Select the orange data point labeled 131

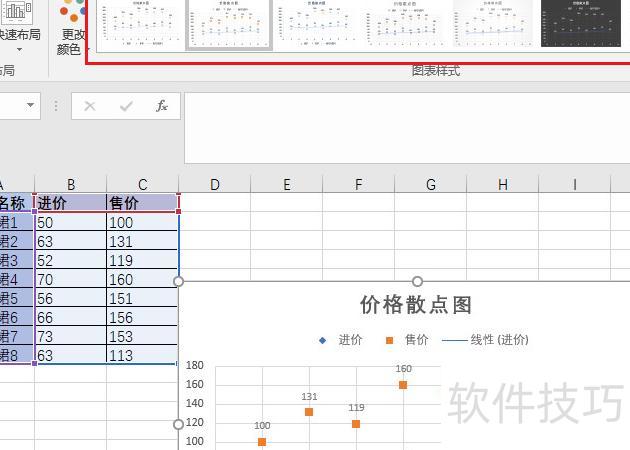[309, 412]
